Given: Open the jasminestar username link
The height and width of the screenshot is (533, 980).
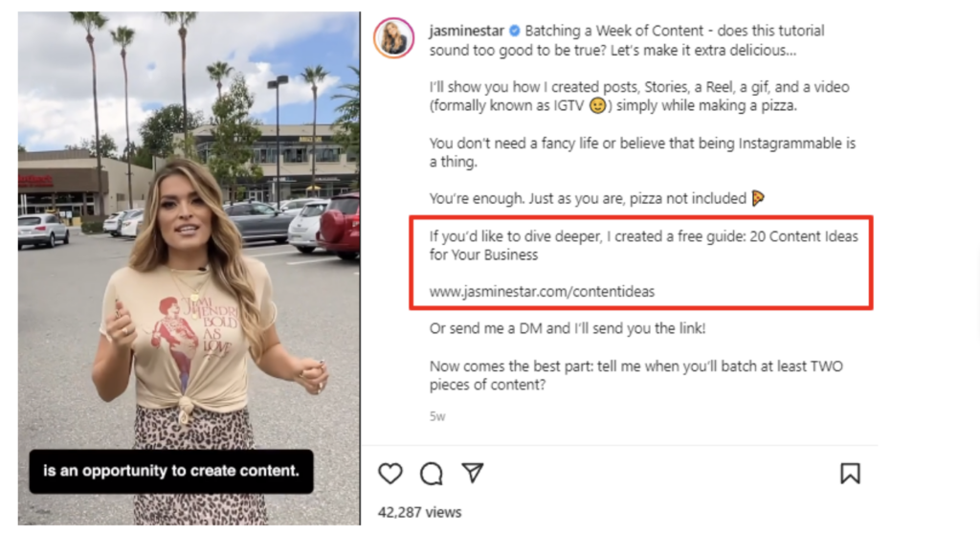Looking at the screenshot, I should pyautogui.click(x=467, y=32).
